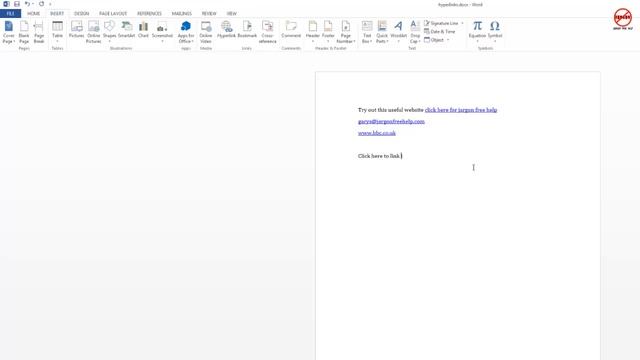The height and width of the screenshot is (360, 640).
Task: Open Quick Parts menu
Action: pyautogui.click(x=382, y=32)
